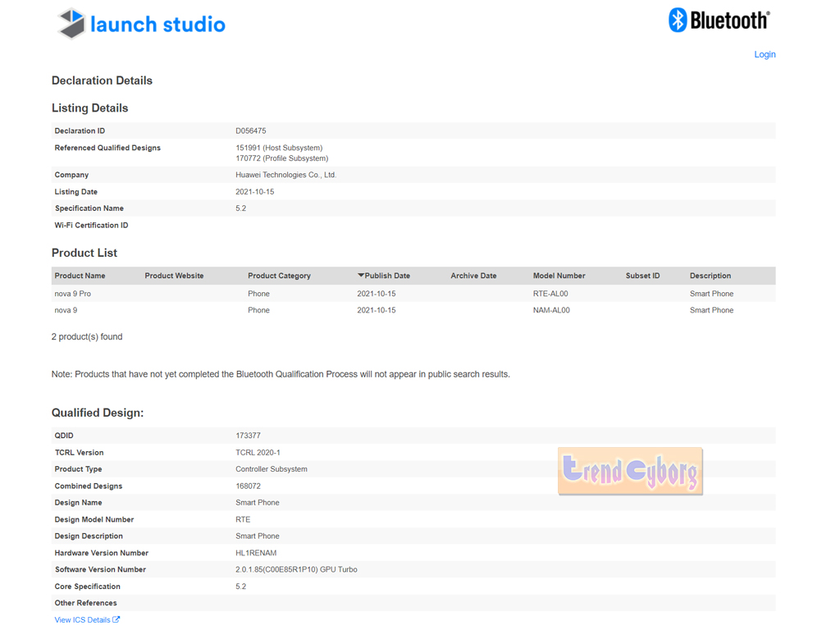840x630 pixels.
Task: Sort table by Product Category header
Action: tap(279, 276)
